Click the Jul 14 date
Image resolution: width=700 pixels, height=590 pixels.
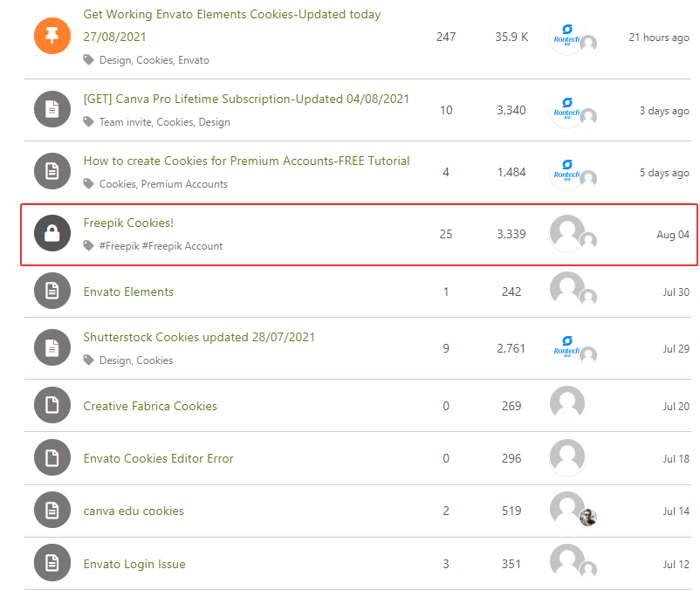(x=676, y=511)
